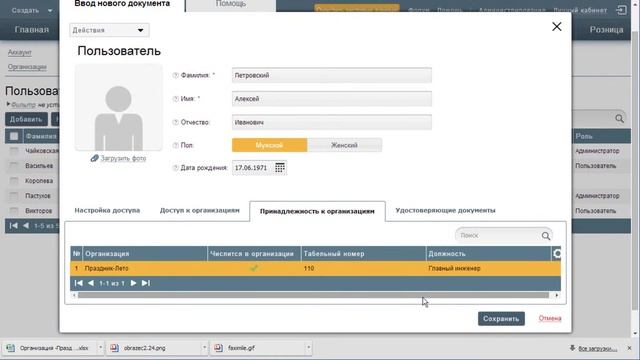640x360 pixels.
Task: Open the Создать dropdown in background page
Action: coord(32,10)
